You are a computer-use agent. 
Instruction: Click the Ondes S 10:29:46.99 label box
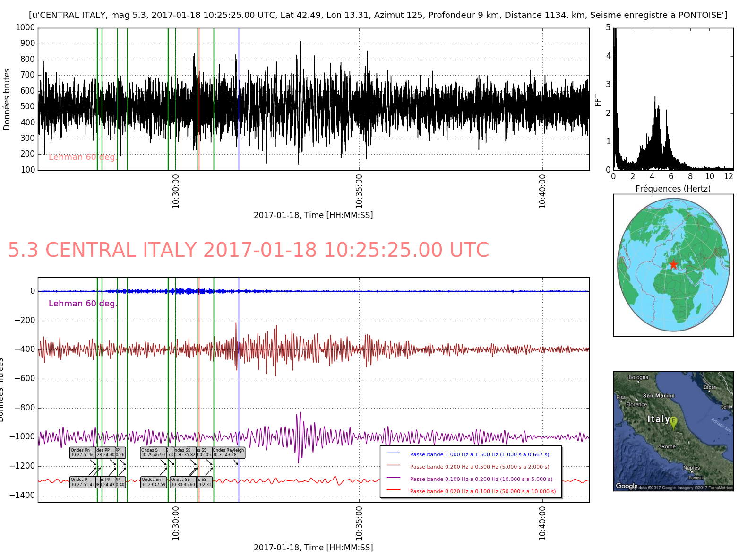click(154, 453)
